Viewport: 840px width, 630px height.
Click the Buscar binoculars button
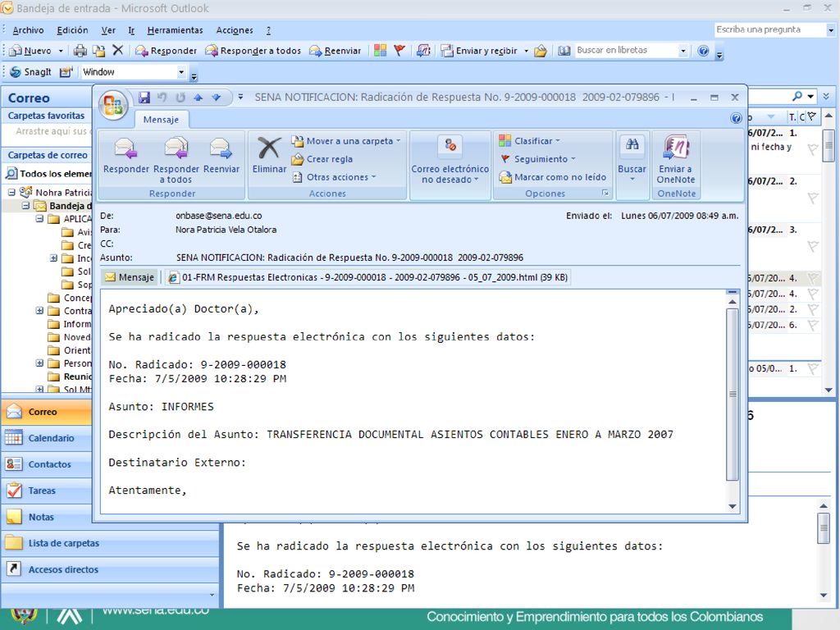(x=632, y=158)
